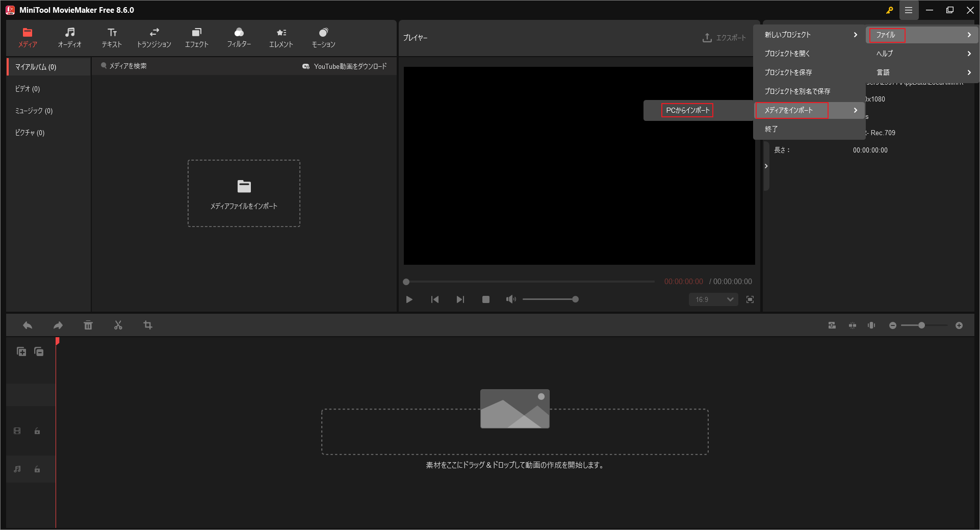Expand the 新しいプロジェクト submenu arrow

coord(855,35)
